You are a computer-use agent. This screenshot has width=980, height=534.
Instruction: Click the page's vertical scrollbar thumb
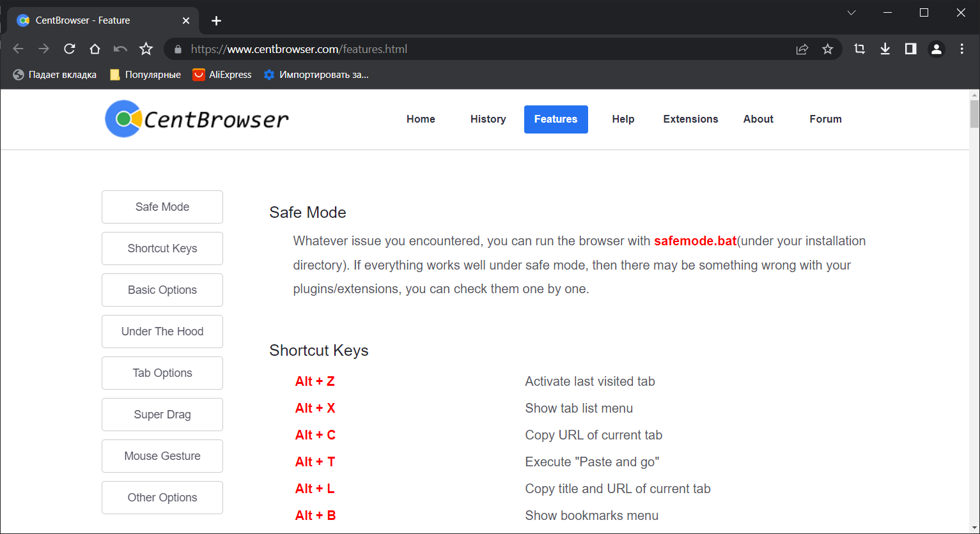point(974,114)
